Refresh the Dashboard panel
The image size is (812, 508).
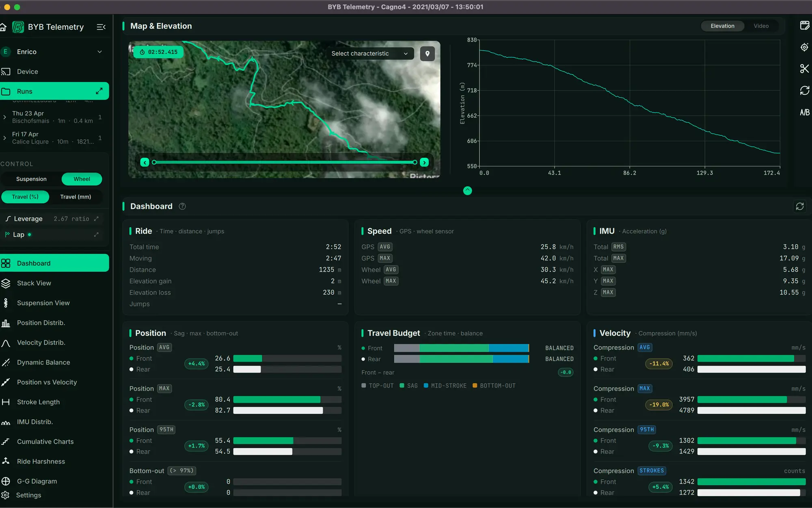point(800,206)
